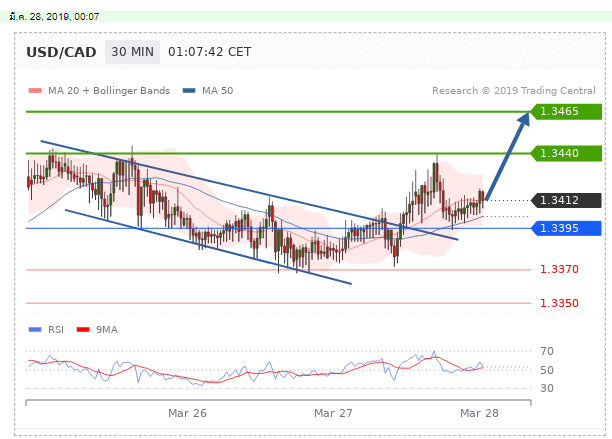The width and height of the screenshot is (612, 439).
Task: Click the blue MA 50 legend swatch
Action: [x=189, y=91]
